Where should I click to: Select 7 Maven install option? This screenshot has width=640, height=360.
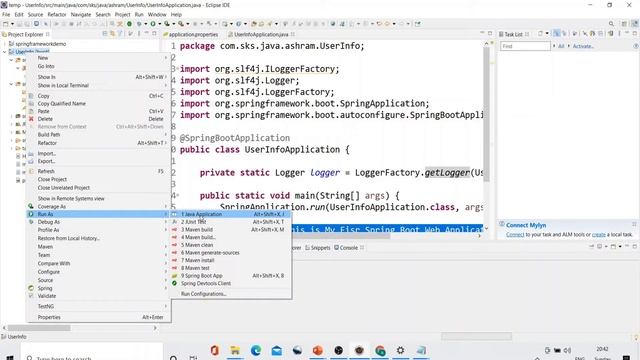231,260
